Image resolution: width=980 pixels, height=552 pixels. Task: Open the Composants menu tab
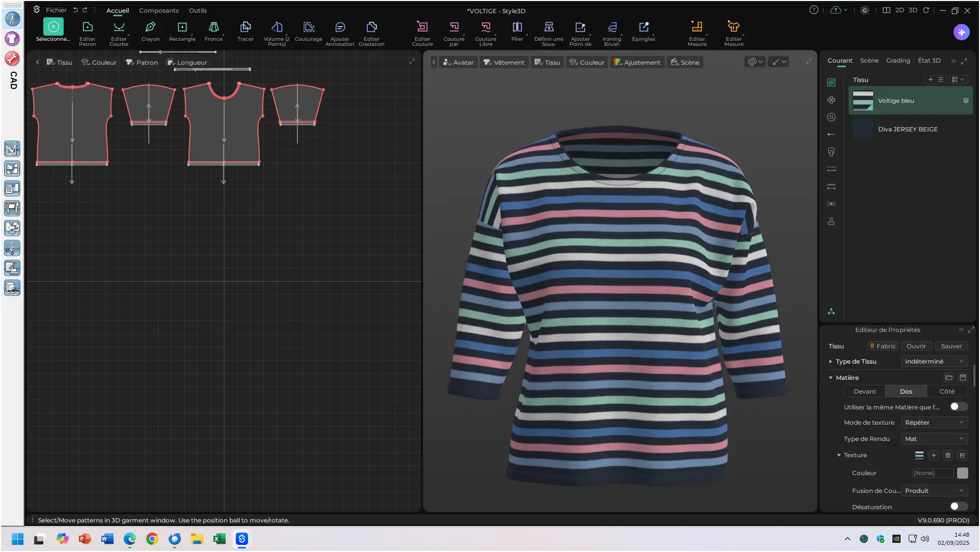tap(158, 10)
